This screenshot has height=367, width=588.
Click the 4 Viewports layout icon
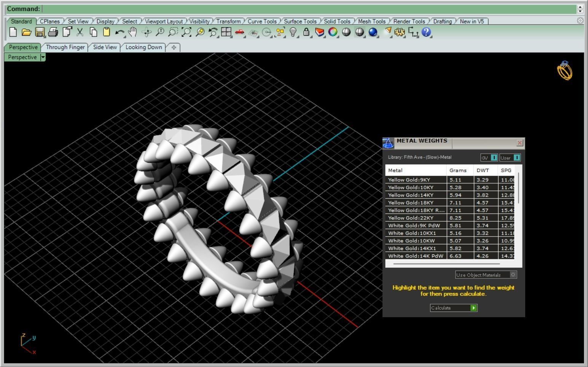coord(226,32)
